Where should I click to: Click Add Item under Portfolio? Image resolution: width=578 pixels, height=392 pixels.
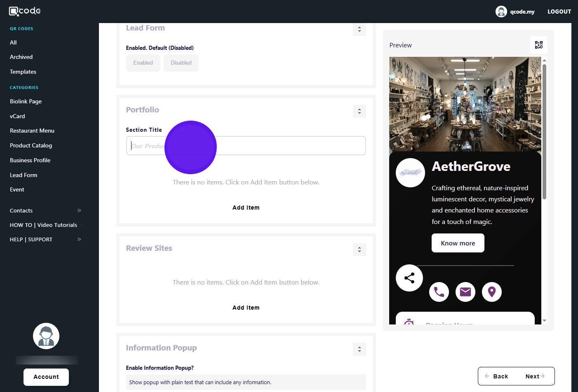coord(246,208)
